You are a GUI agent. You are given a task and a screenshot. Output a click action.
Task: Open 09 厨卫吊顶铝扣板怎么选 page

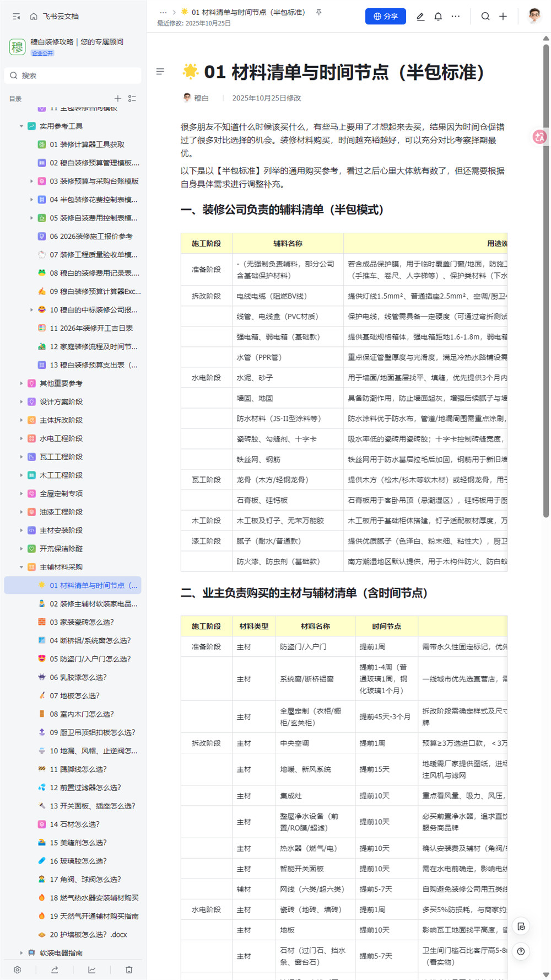(x=93, y=732)
